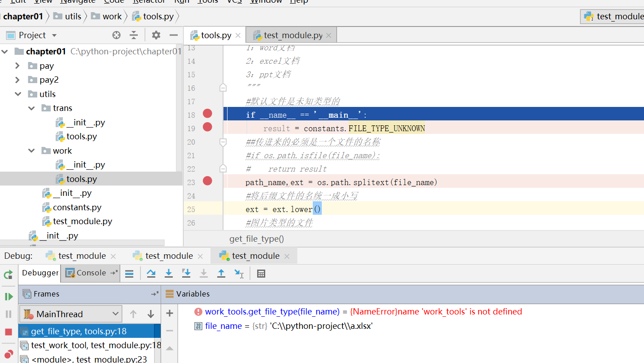This screenshot has height=363, width=644.
Task: Close the tools.py editor tab
Action: coord(238,35)
